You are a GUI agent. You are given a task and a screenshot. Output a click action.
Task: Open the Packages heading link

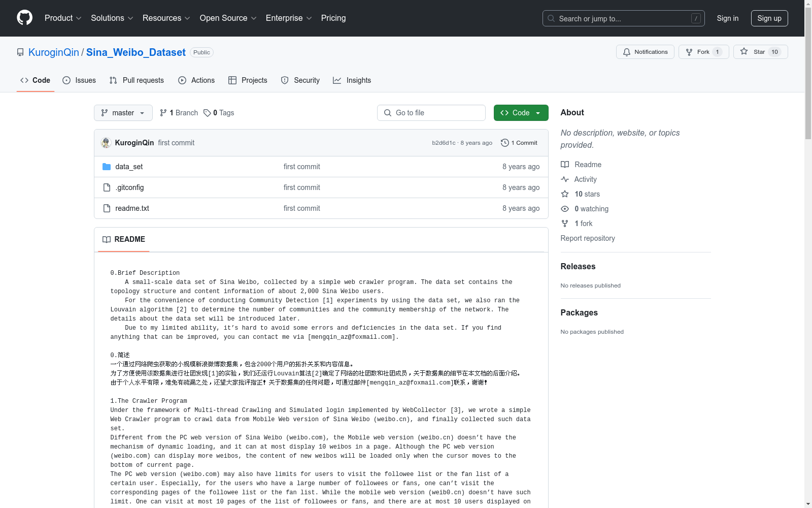(579, 312)
